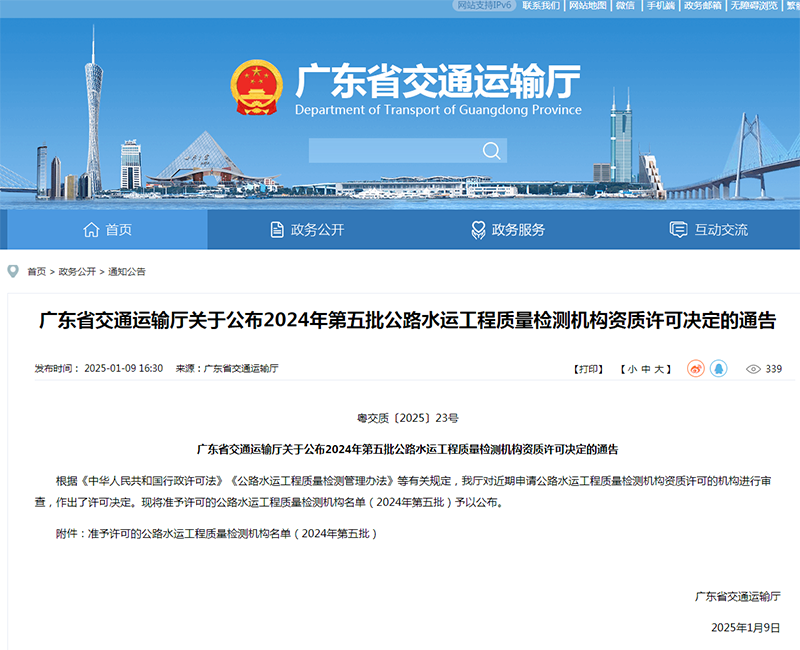The image size is (800, 650).
Task: Click the signature date 2025年1月9日
Action: coord(745,628)
